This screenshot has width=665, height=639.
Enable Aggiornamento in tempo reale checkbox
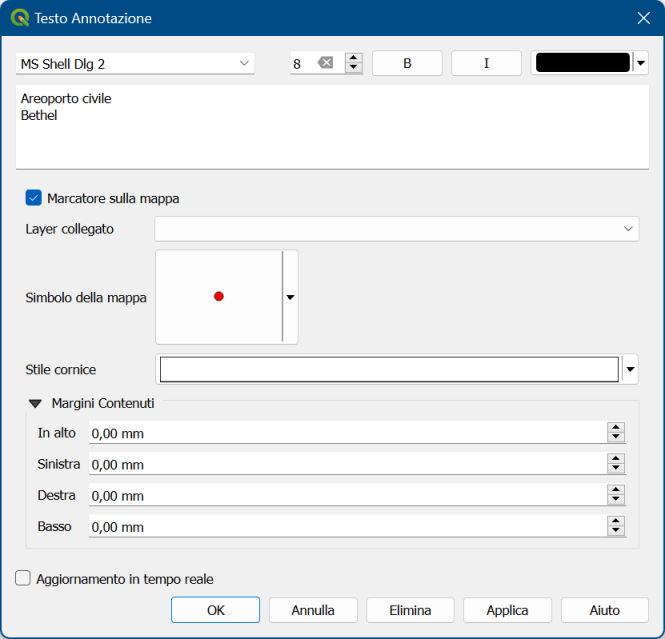(23, 578)
